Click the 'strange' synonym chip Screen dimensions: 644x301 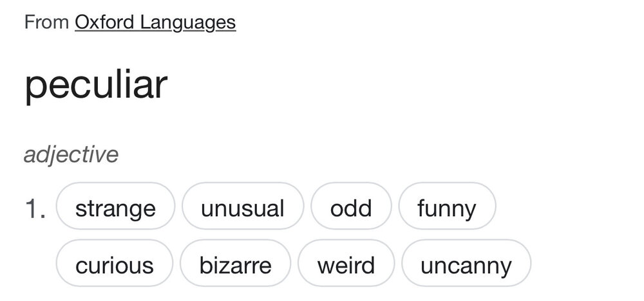coord(115,208)
